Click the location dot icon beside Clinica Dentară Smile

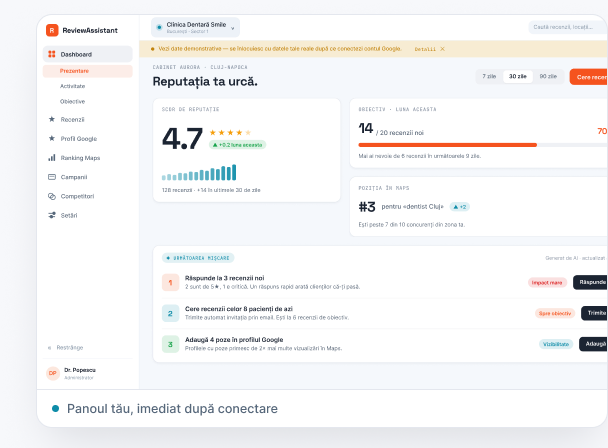click(x=159, y=27)
